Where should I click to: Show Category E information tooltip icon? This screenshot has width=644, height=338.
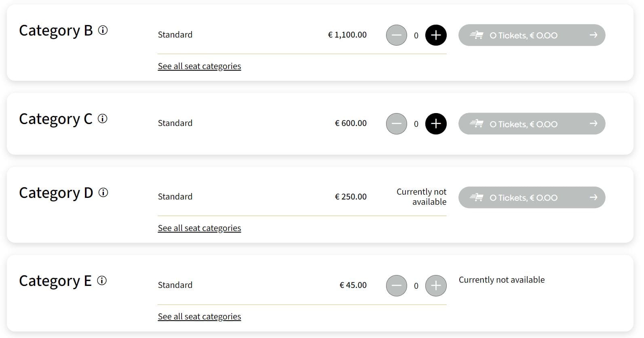(102, 281)
